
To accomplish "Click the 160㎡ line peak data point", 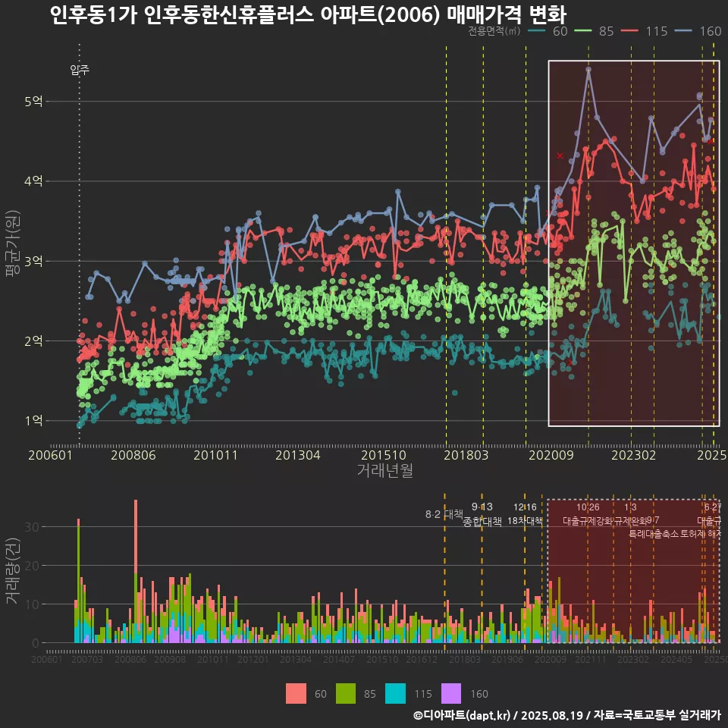I will coord(588,70).
